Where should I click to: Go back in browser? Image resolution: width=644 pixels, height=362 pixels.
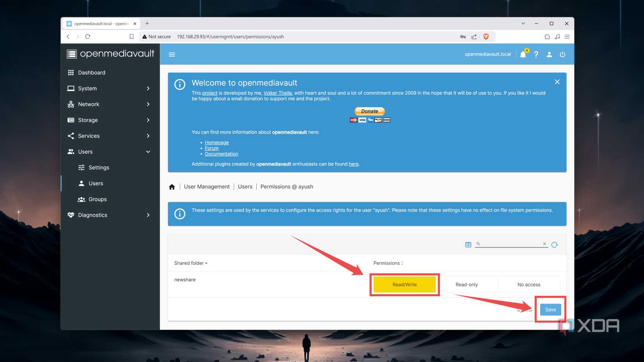point(68,37)
